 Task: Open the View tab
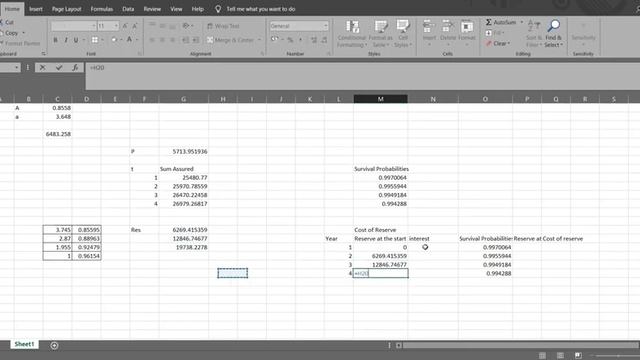(x=176, y=9)
